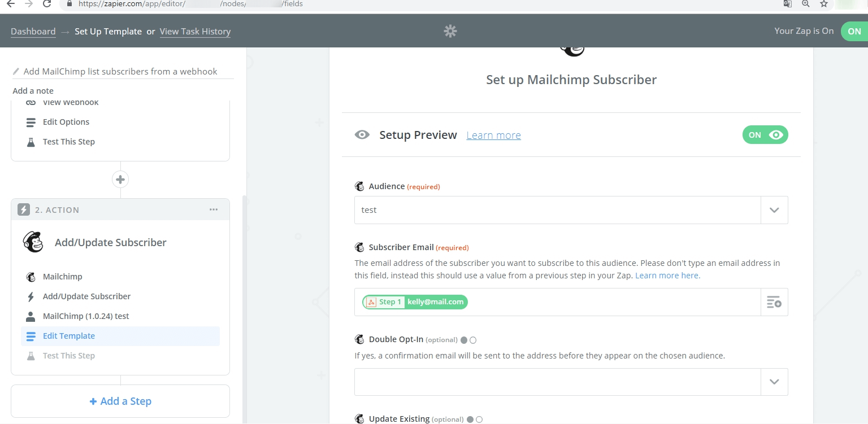
Task: Click the Zapier loading logo in header
Action: [x=450, y=31]
